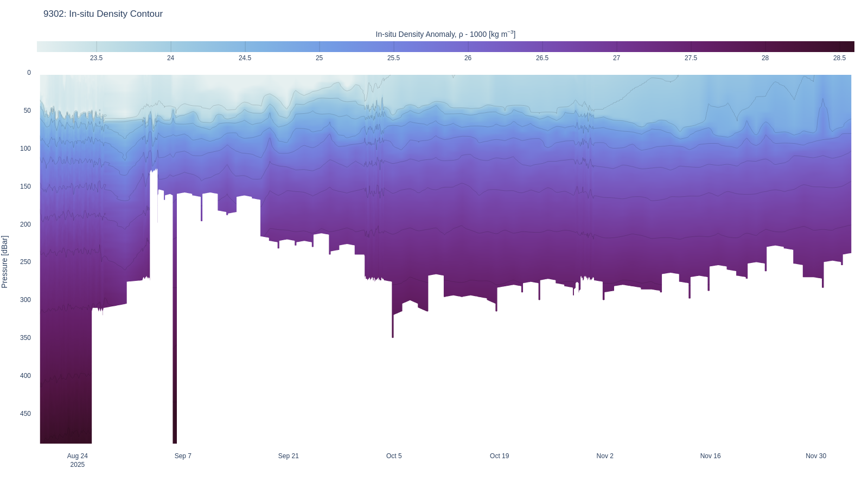Image resolution: width=868 pixels, height=488 pixels.
Task: Click the 'Nov 2' date tick
Action: point(605,456)
